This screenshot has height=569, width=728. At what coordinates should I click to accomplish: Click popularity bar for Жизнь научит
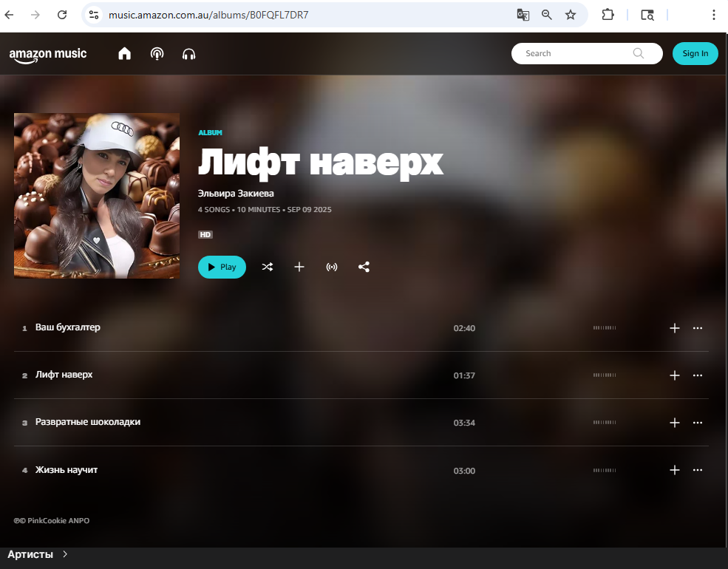[605, 470]
